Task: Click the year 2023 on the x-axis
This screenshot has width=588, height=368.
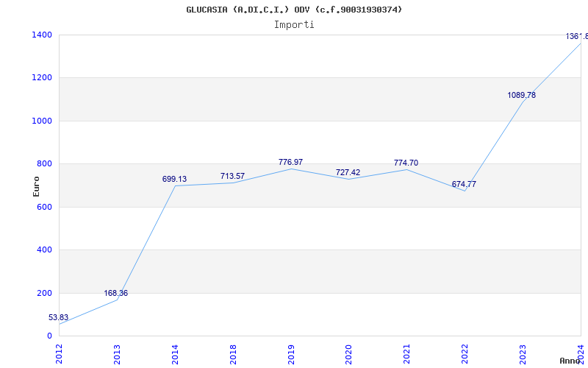Action: (523, 354)
